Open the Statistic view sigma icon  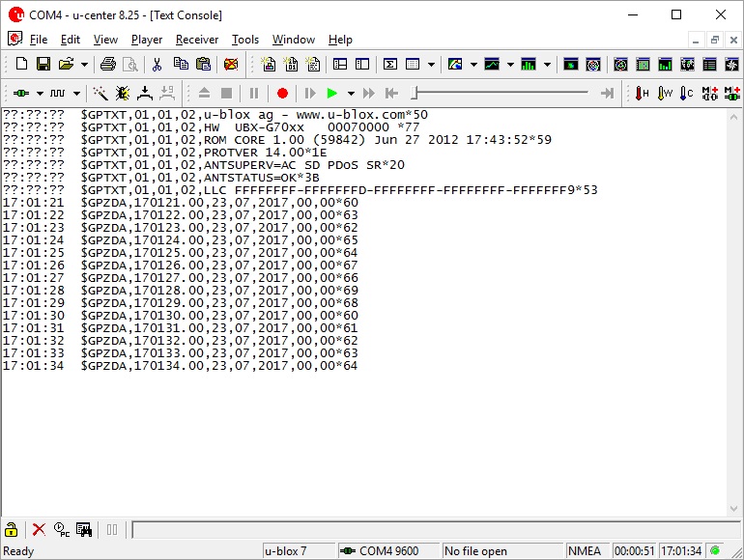click(x=390, y=64)
